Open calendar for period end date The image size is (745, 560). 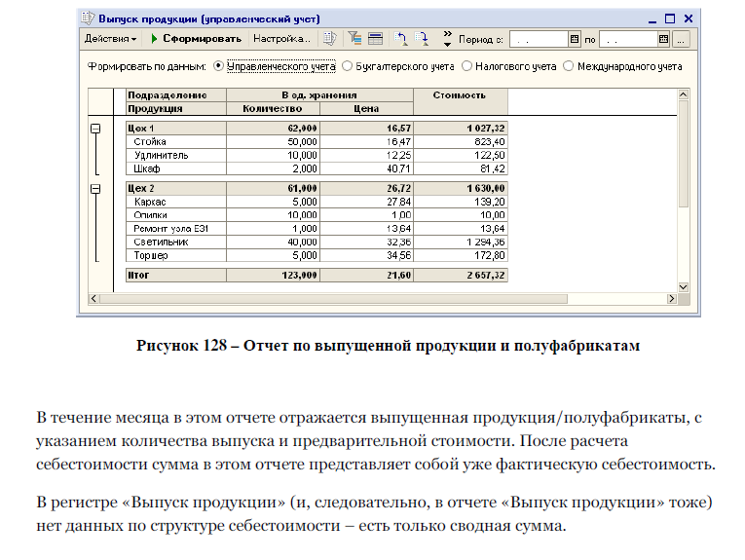click(x=664, y=39)
